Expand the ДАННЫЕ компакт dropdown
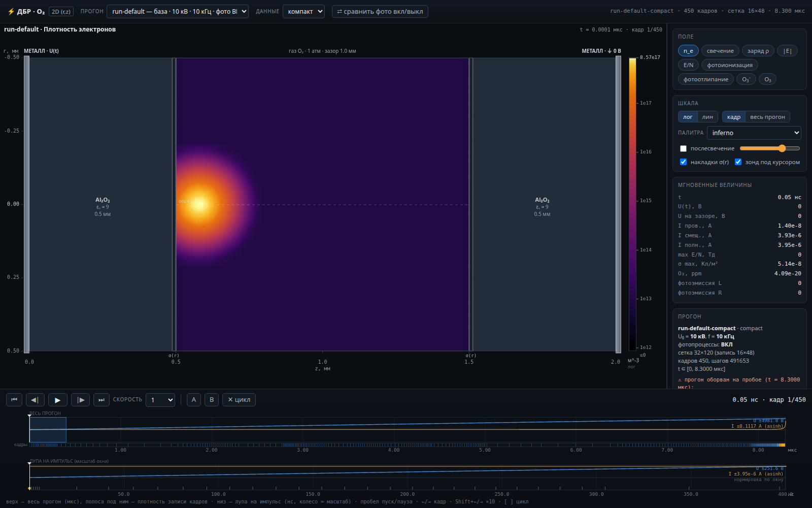The width and height of the screenshot is (812, 508). (x=303, y=11)
